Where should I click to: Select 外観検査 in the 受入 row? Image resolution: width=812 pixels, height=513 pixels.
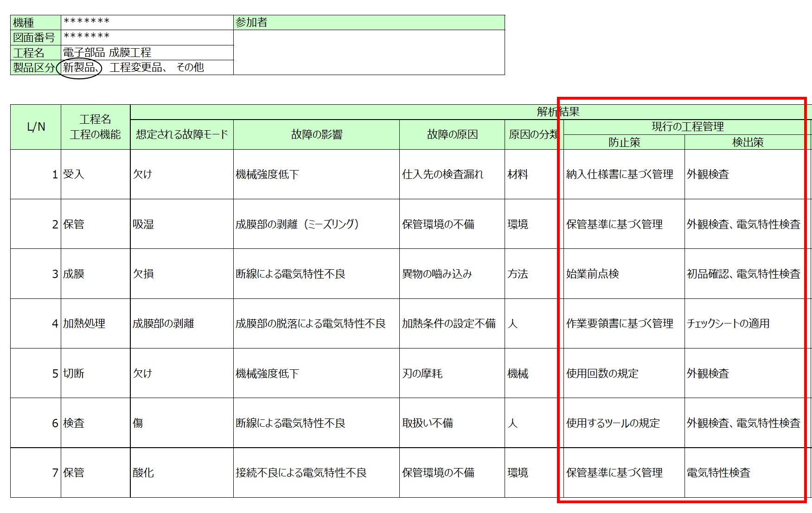[748, 174]
